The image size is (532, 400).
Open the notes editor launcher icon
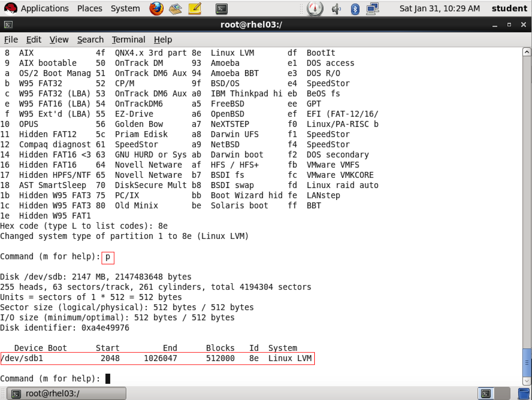click(x=195, y=9)
